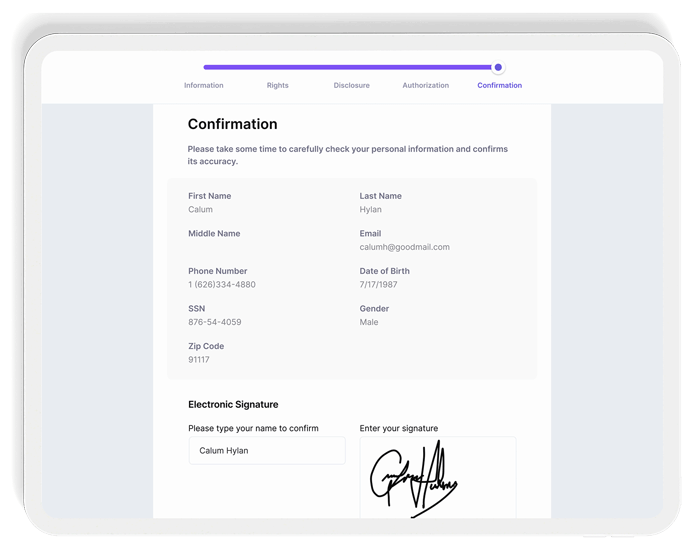Click the zip code 91117
Image resolution: width=700 pixels, height=542 pixels.
pyautogui.click(x=199, y=360)
